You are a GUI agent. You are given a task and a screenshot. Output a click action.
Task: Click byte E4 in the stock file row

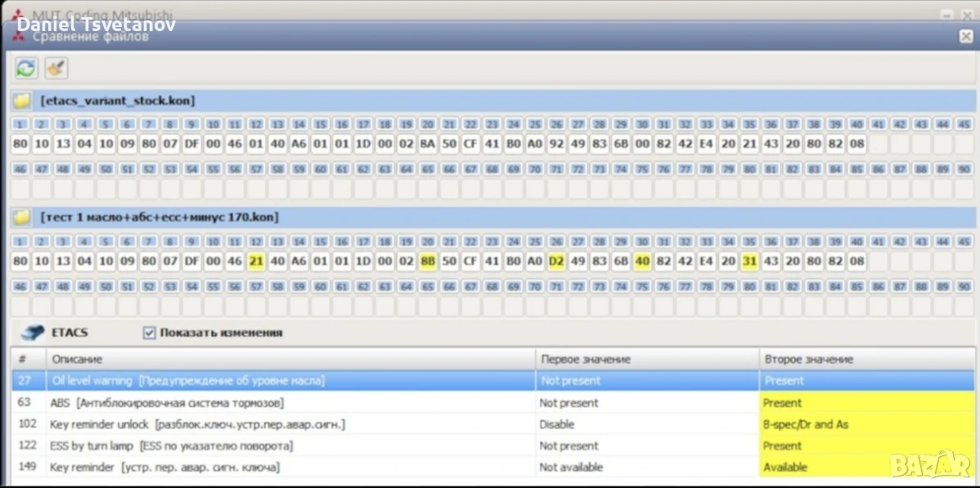point(706,145)
